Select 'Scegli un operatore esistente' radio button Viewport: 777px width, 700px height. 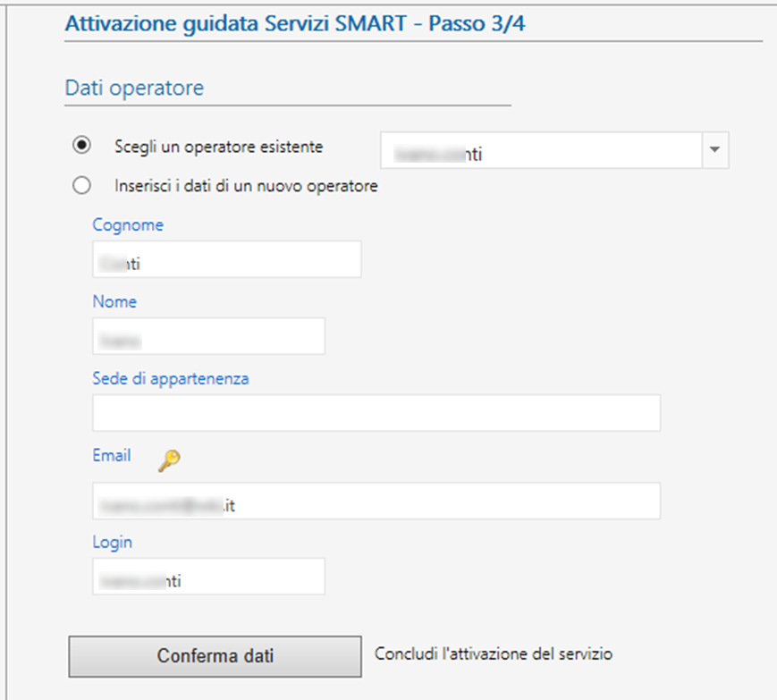pyautogui.click(x=81, y=145)
